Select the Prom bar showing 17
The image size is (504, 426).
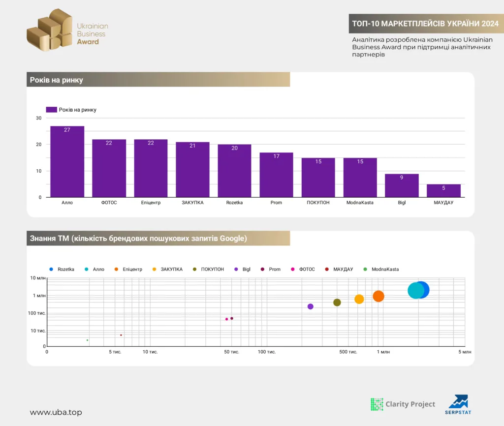coord(277,175)
